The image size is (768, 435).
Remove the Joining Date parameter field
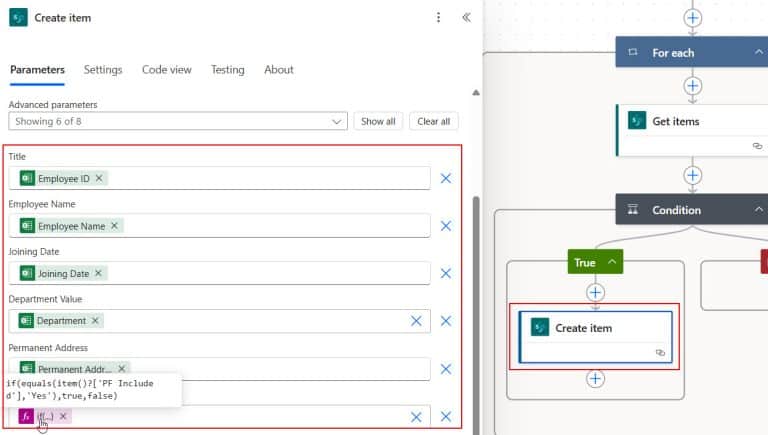[446, 273]
